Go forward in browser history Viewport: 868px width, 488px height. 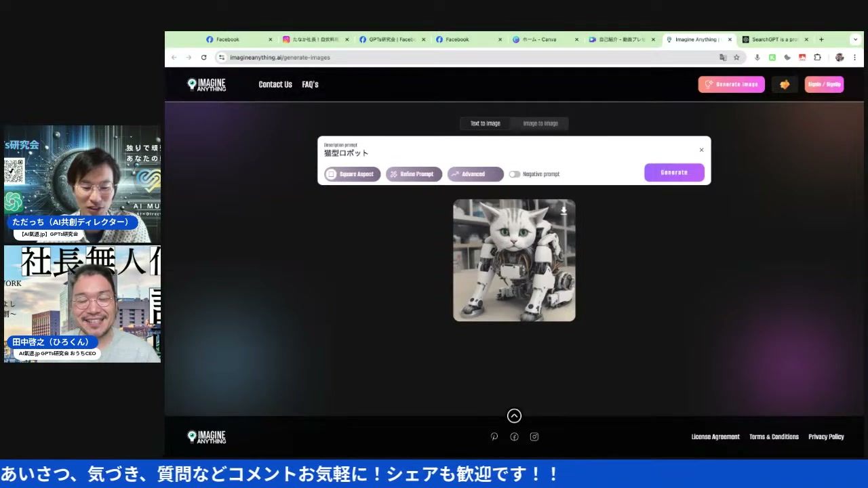coord(189,58)
